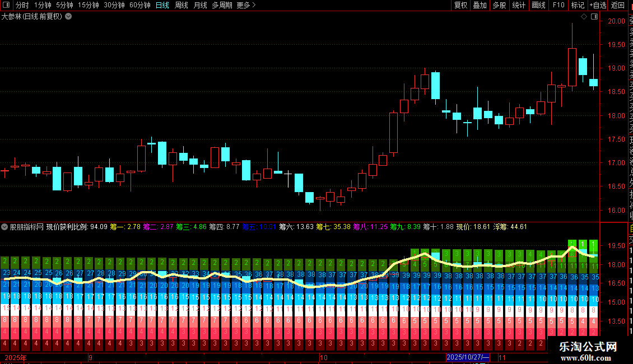The height and width of the screenshot is (364, 633).
Task: Toggle the side panel icon beside the diamond
Action: (594, 17)
